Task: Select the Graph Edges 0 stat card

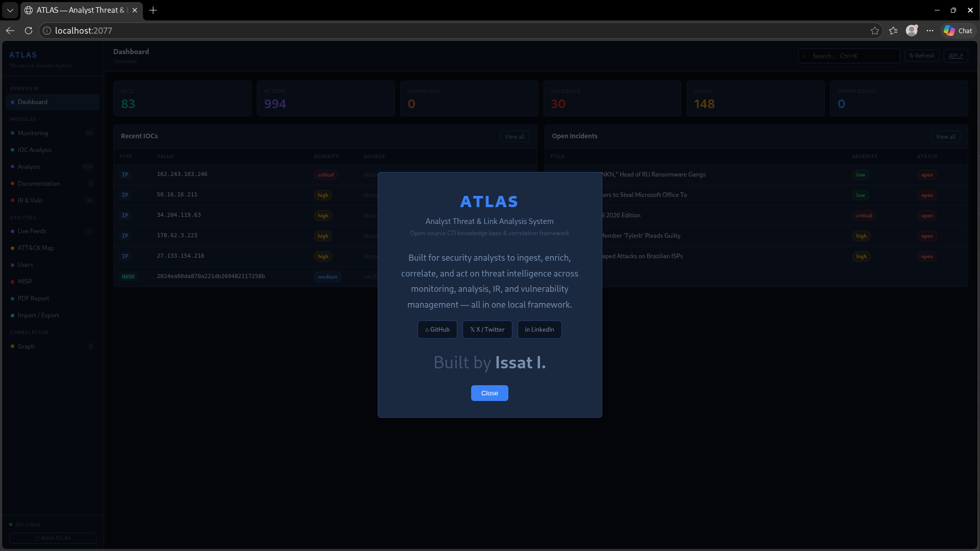Action: coord(899,98)
